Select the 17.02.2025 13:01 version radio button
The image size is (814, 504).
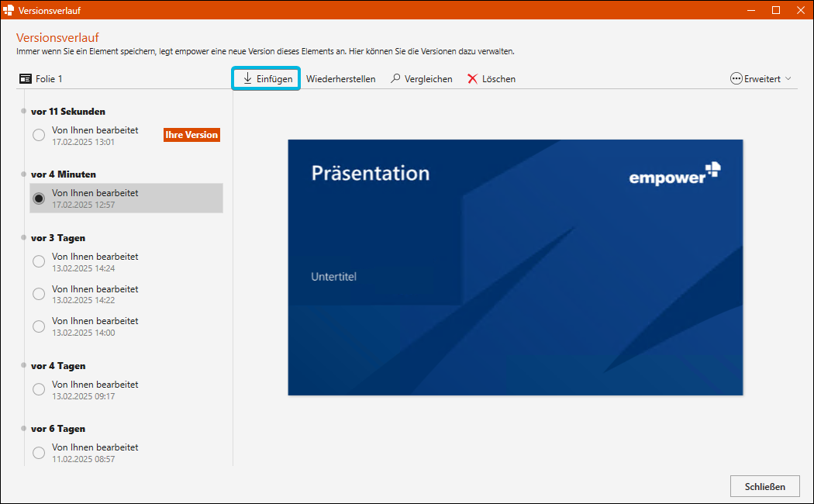coord(39,135)
